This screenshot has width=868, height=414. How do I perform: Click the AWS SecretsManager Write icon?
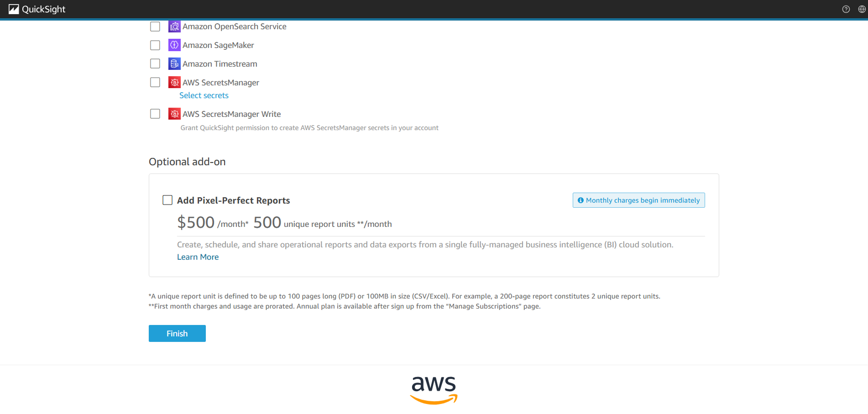tap(174, 114)
